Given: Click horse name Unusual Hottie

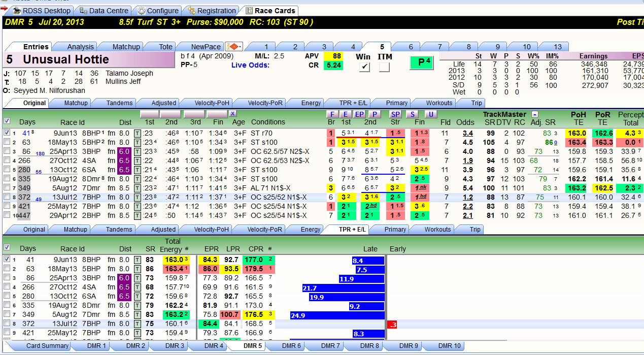Looking at the screenshot, I should pyautogui.click(x=65, y=59).
